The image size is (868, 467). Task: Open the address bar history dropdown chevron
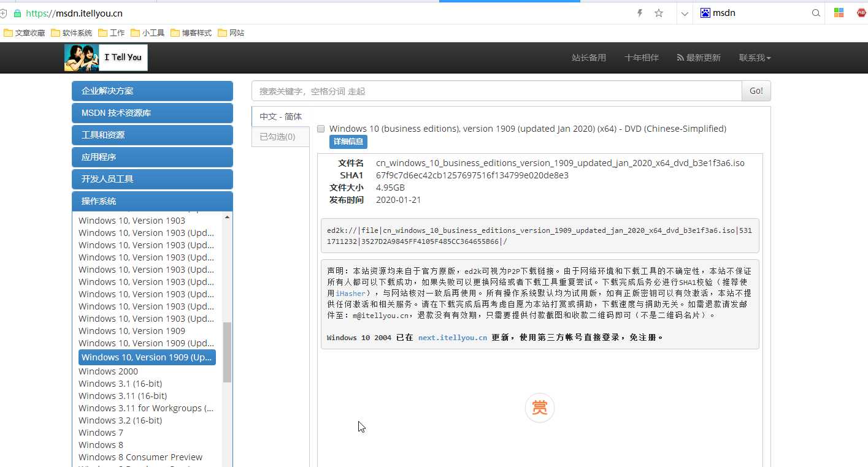coord(685,13)
